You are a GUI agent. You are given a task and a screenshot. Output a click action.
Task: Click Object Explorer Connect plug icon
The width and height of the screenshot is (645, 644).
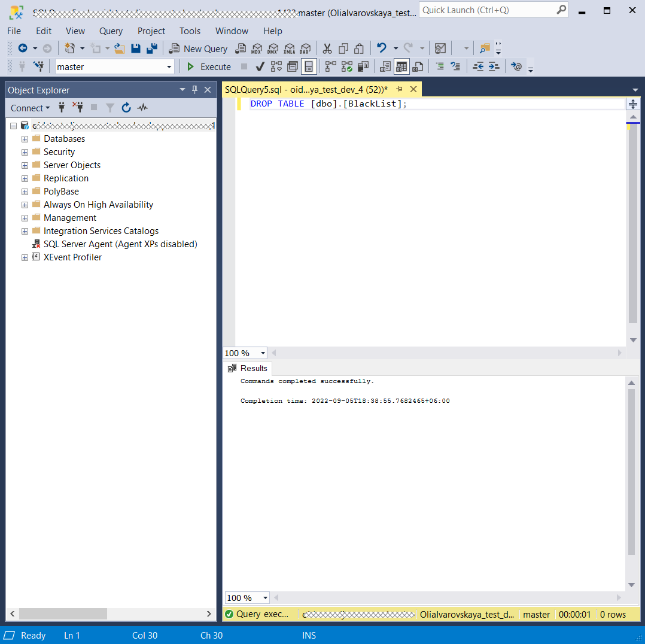pos(62,108)
